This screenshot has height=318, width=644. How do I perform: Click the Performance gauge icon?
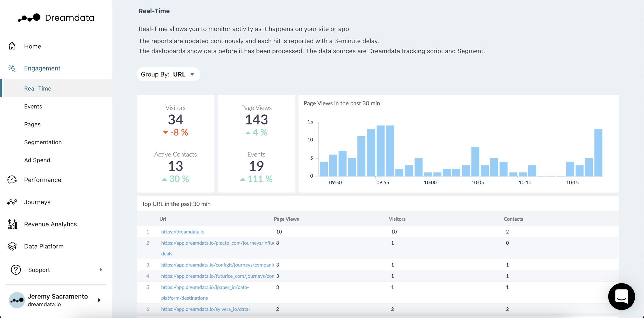(x=12, y=180)
